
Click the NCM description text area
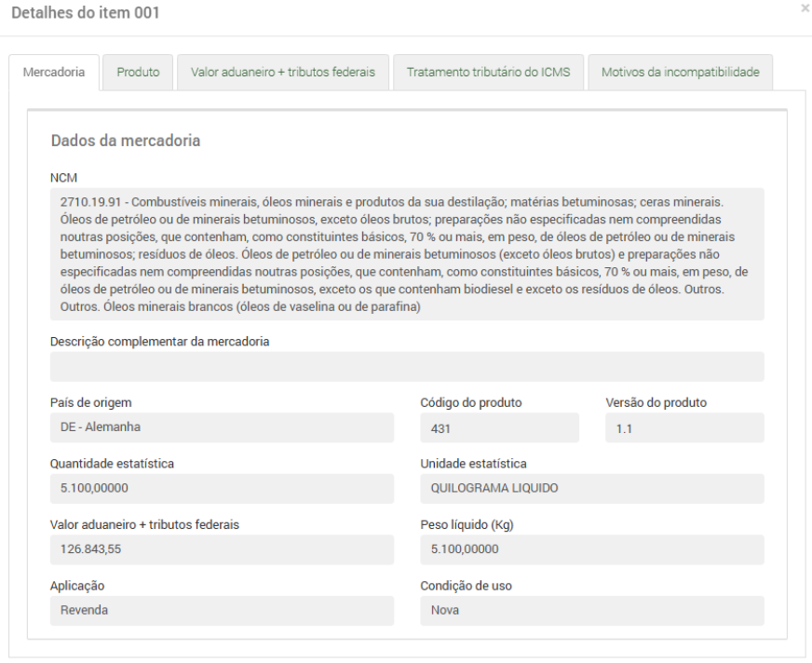(x=407, y=254)
